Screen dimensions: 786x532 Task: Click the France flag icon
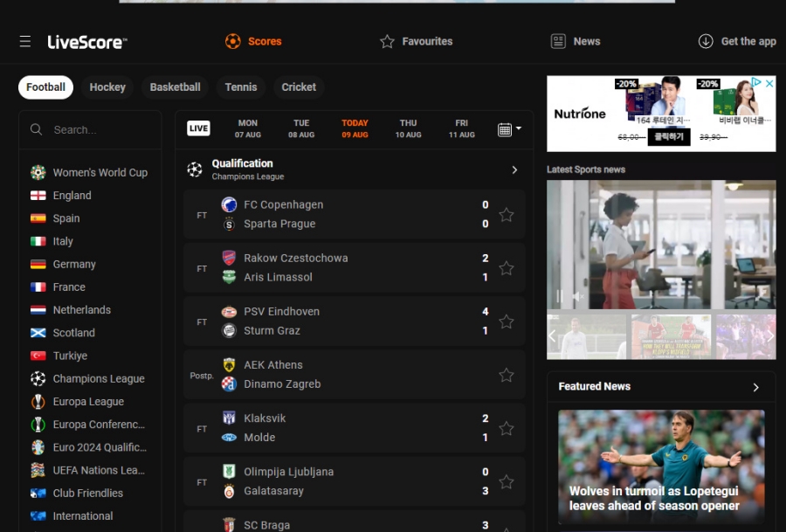(38, 287)
